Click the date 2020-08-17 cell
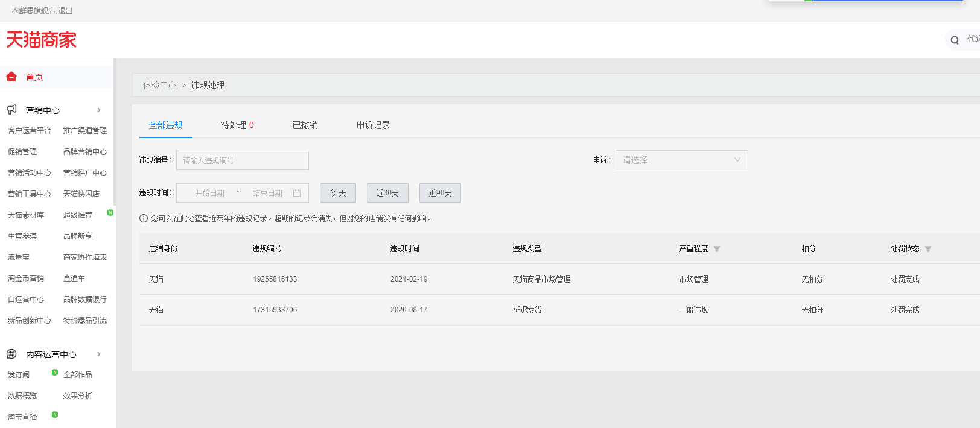The image size is (980, 428). (x=409, y=310)
